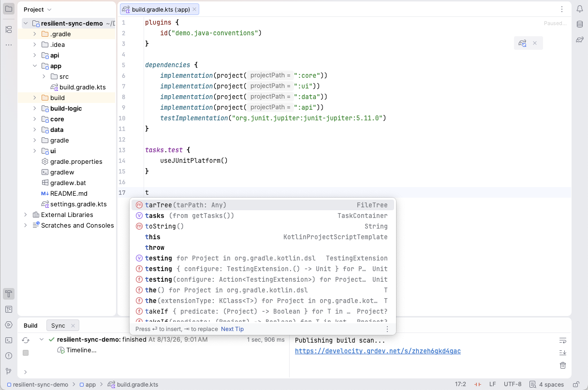Open the Project view dropdown

38,9
